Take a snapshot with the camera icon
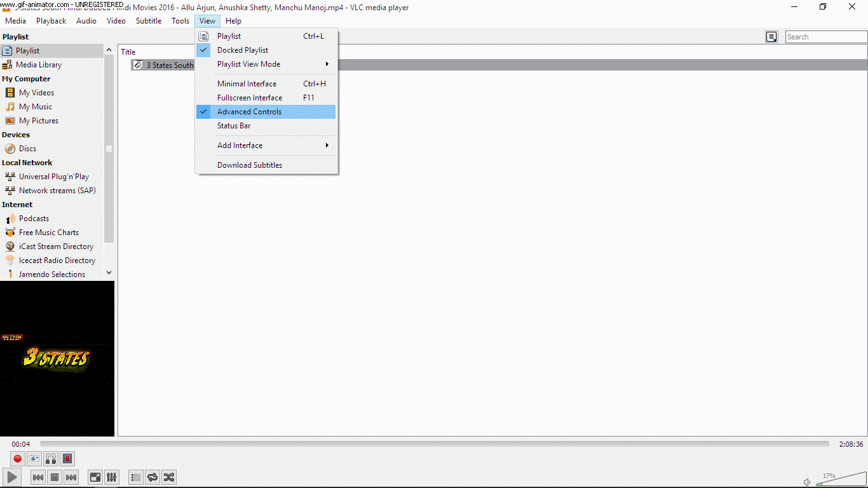Screen dimensions: 868x488 34,458
